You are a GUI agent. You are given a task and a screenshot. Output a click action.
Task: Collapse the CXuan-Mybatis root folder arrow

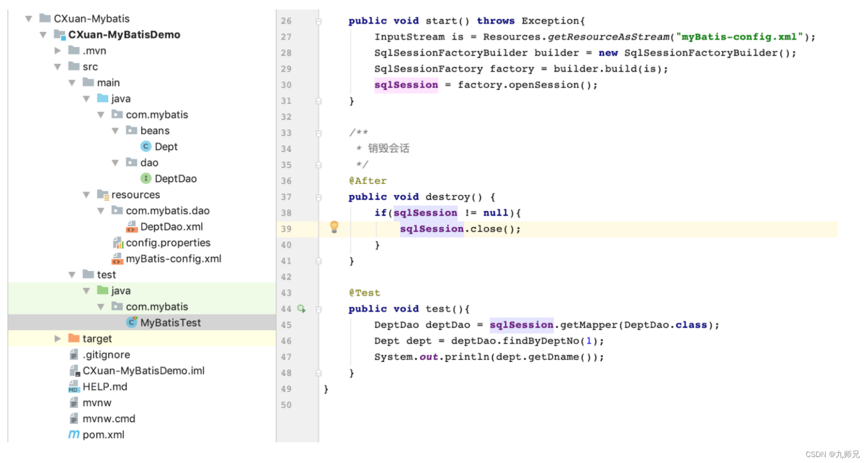click(x=29, y=19)
